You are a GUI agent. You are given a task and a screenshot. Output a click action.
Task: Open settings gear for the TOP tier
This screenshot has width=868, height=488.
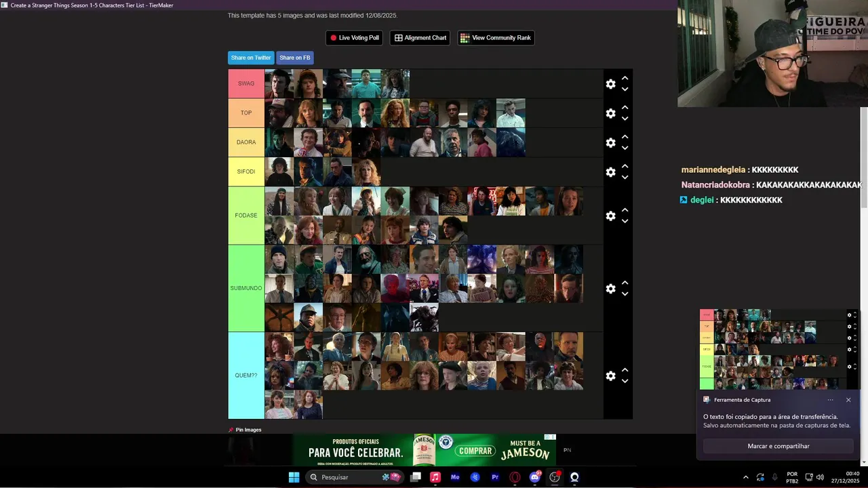point(610,113)
